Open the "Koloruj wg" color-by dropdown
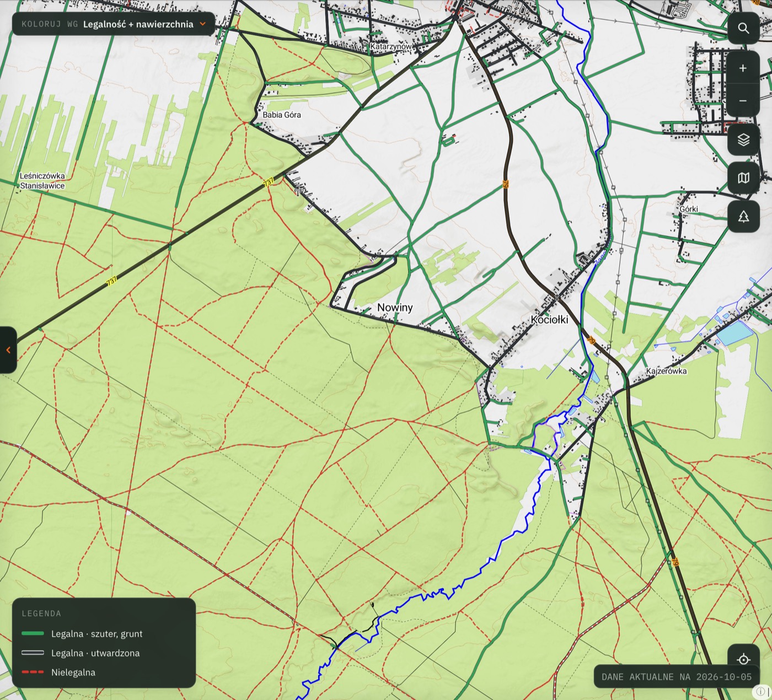The height and width of the screenshot is (700, 772). [114, 24]
